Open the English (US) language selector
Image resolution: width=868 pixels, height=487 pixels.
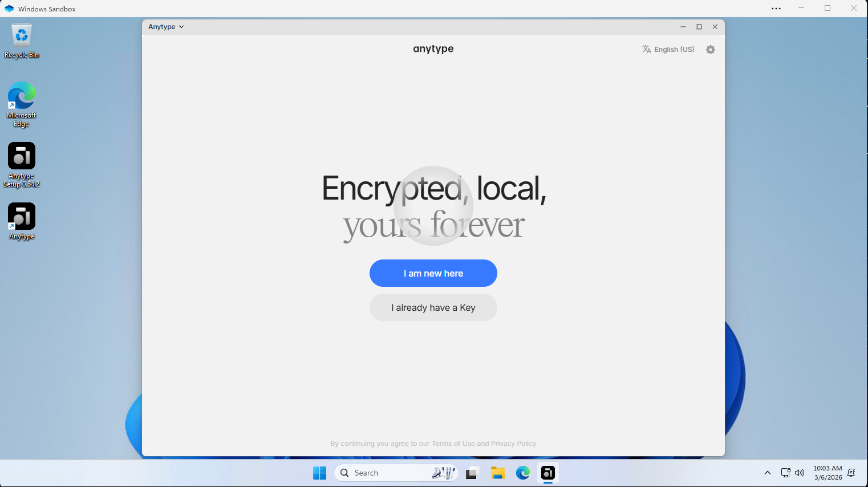(x=668, y=50)
